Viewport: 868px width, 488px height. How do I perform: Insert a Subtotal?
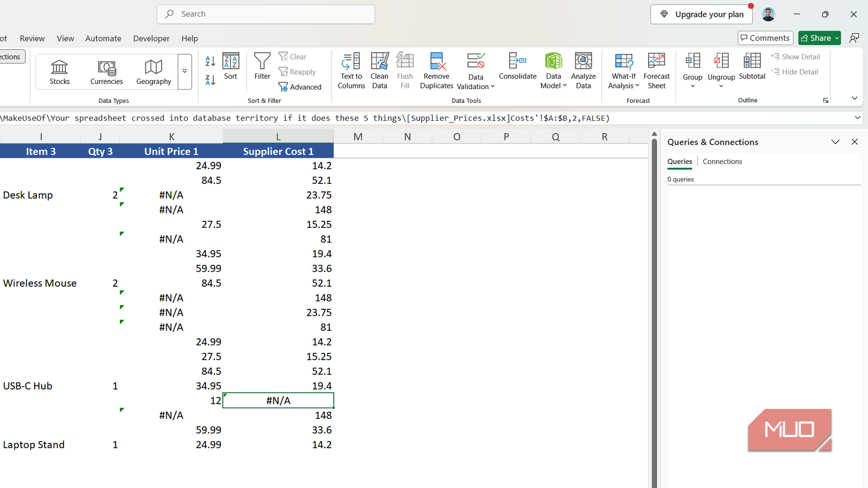pyautogui.click(x=752, y=66)
